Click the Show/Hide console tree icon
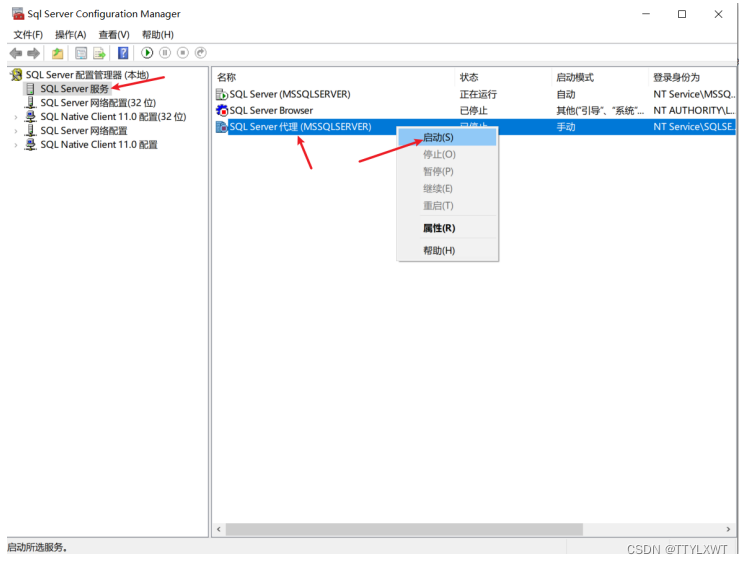This screenshot has width=743, height=564. tap(81, 53)
